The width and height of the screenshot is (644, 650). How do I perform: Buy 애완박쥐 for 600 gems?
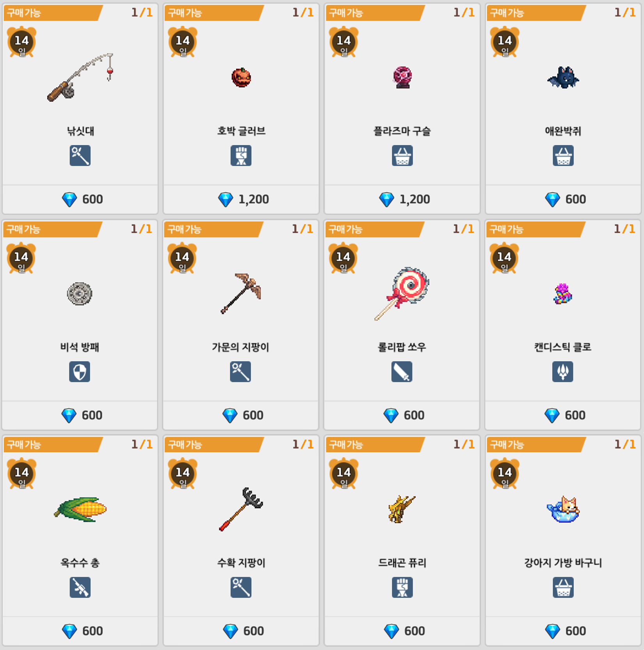point(563,199)
